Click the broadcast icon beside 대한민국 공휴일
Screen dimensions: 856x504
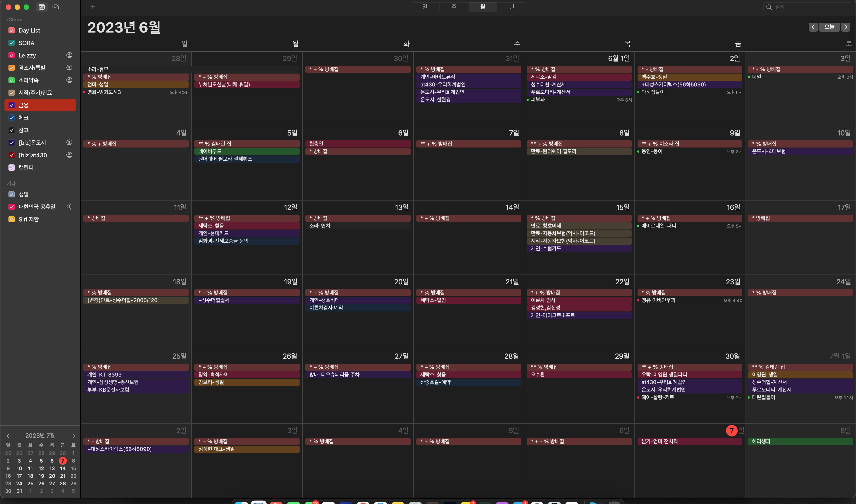[x=69, y=207]
